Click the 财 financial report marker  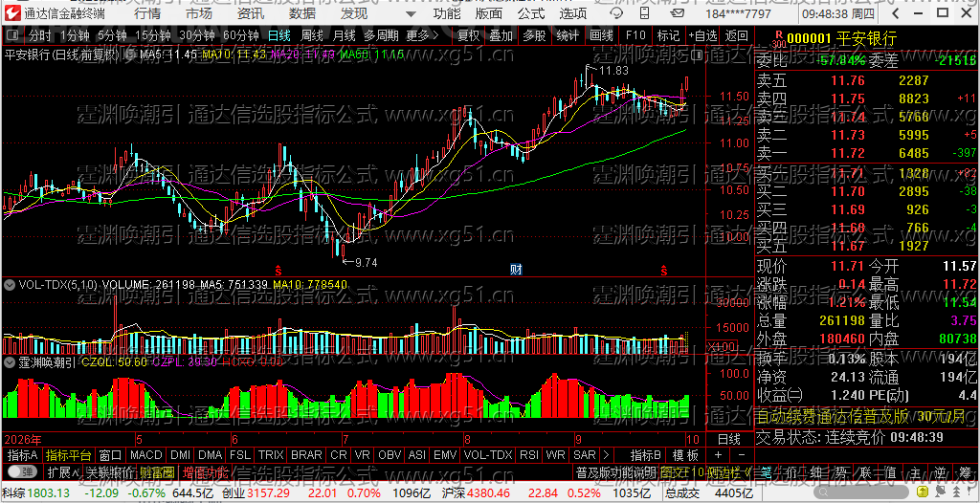tap(516, 270)
